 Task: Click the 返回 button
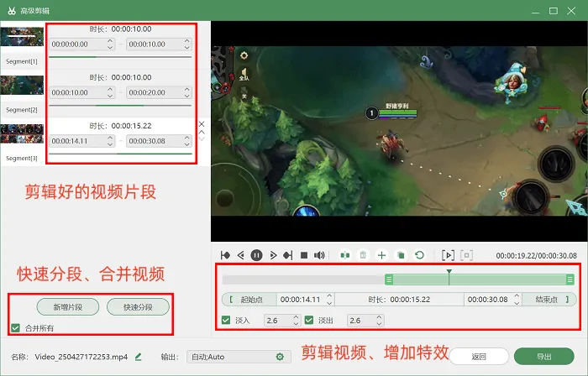pos(479,357)
